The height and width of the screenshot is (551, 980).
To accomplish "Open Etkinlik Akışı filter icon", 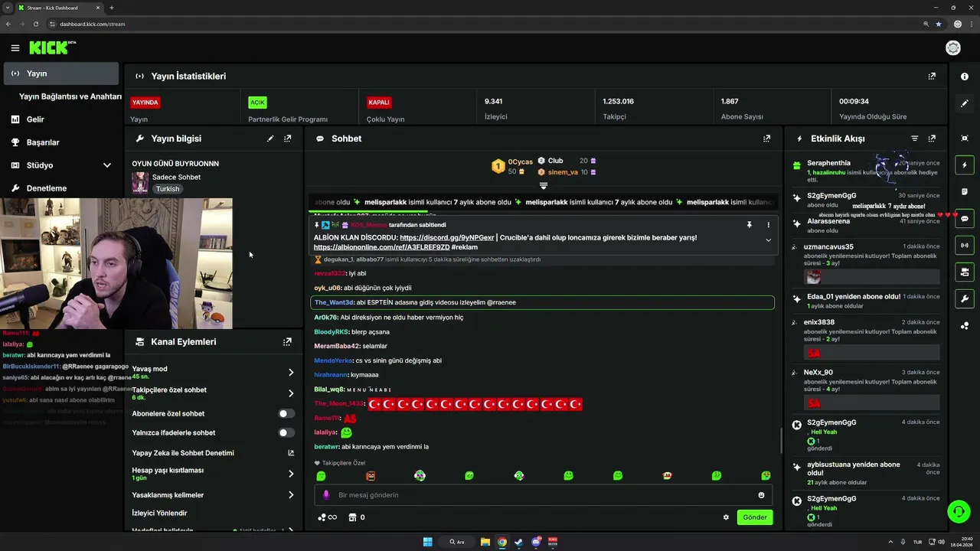I will coord(914,139).
